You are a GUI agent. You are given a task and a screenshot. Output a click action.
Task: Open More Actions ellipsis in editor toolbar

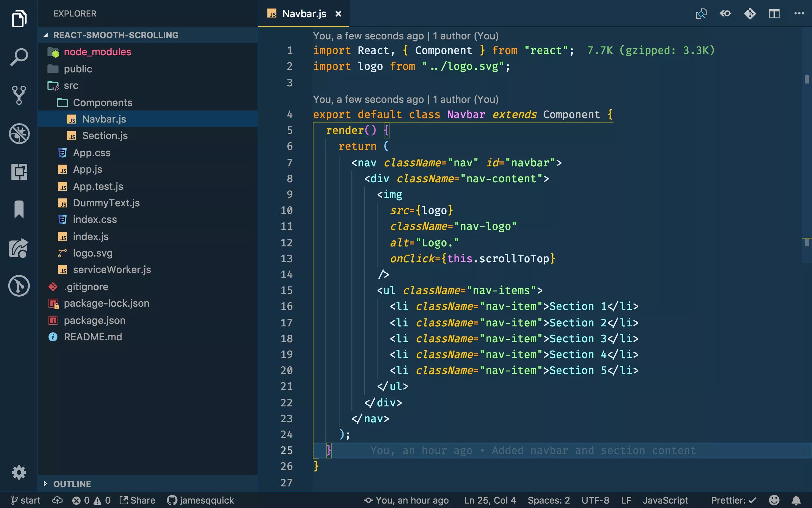point(799,13)
